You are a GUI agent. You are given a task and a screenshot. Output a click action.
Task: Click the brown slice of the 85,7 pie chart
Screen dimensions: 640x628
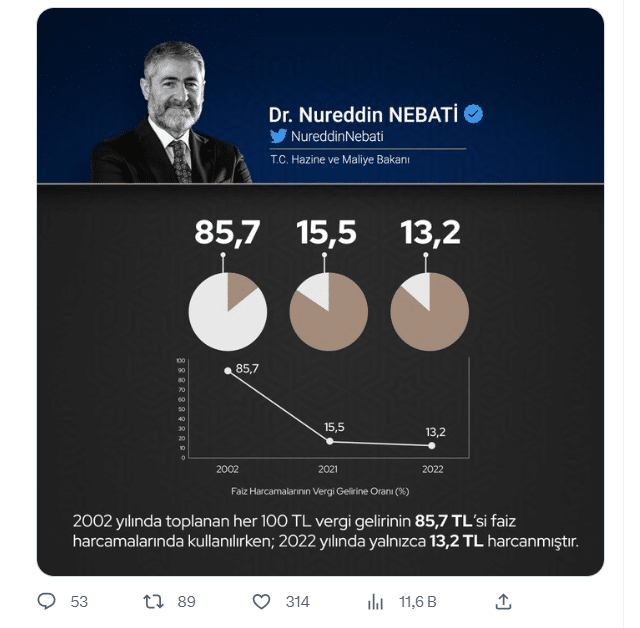tap(239, 288)
